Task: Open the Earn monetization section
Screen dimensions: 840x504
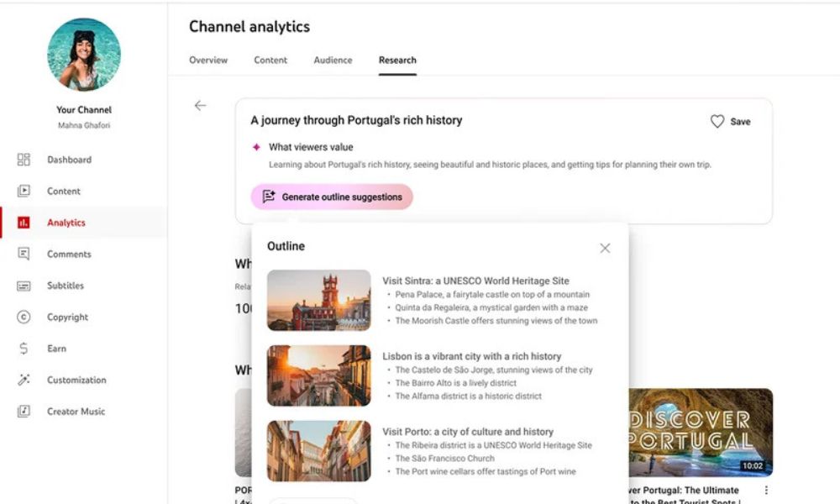Action: point(56,348)
